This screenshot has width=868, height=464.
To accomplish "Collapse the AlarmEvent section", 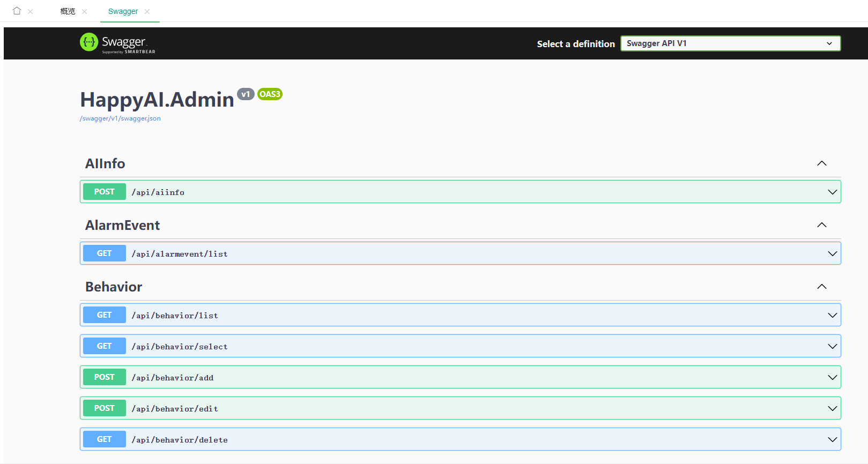I will [821, 225].
